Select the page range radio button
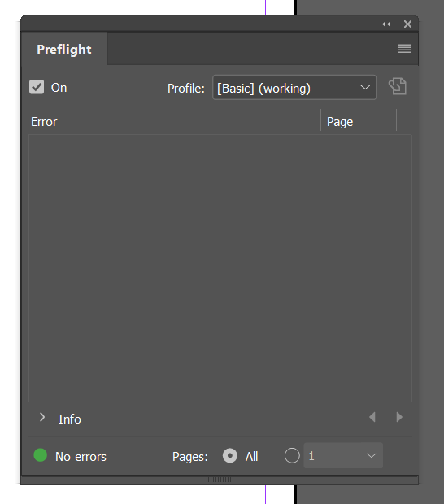Viewport: 444px width, 504px height. 292,456
